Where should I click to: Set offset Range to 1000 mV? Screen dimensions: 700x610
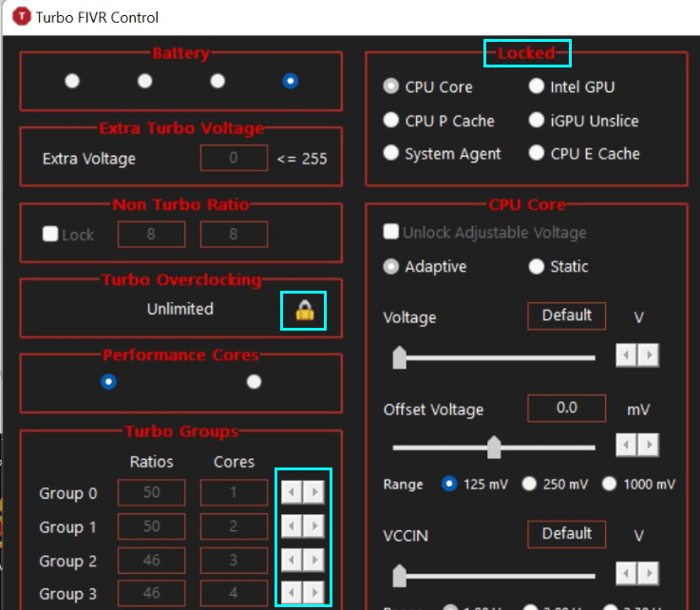[x=610, y=484]
